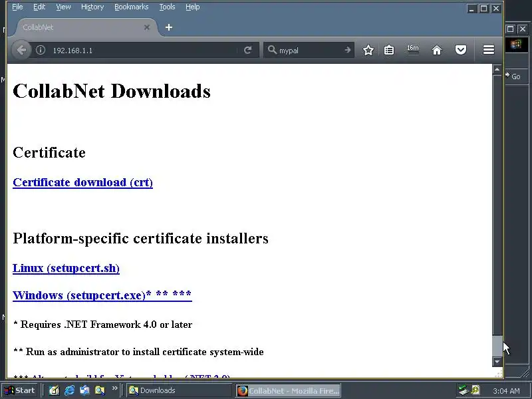
Task: Open the File menu
Action: 17,7
